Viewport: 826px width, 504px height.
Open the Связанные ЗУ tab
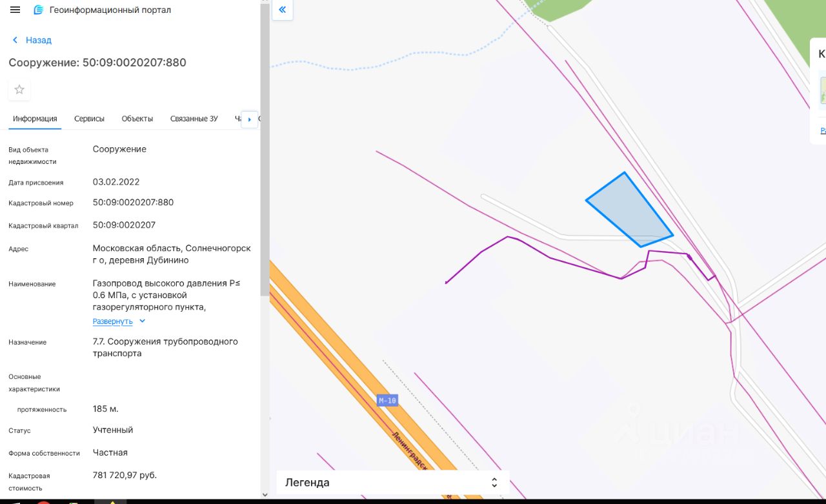(194, 119)
